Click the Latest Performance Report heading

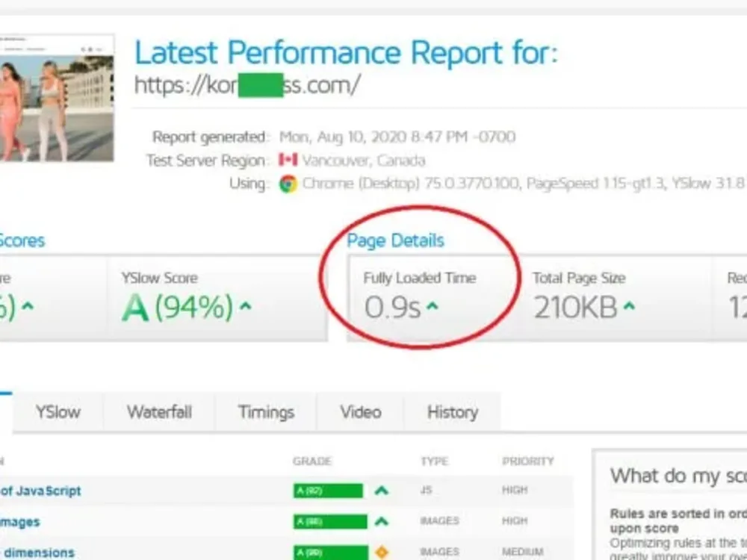tap(346, 52)
